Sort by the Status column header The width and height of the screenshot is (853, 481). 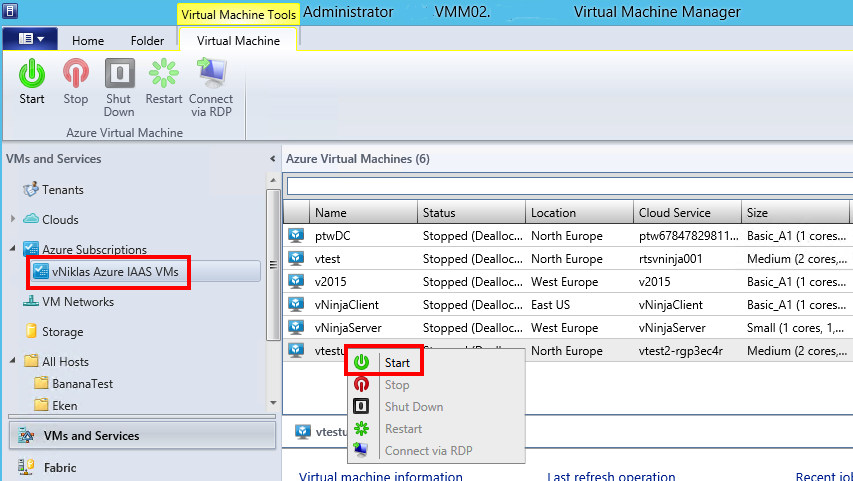[x=471, y=213]
